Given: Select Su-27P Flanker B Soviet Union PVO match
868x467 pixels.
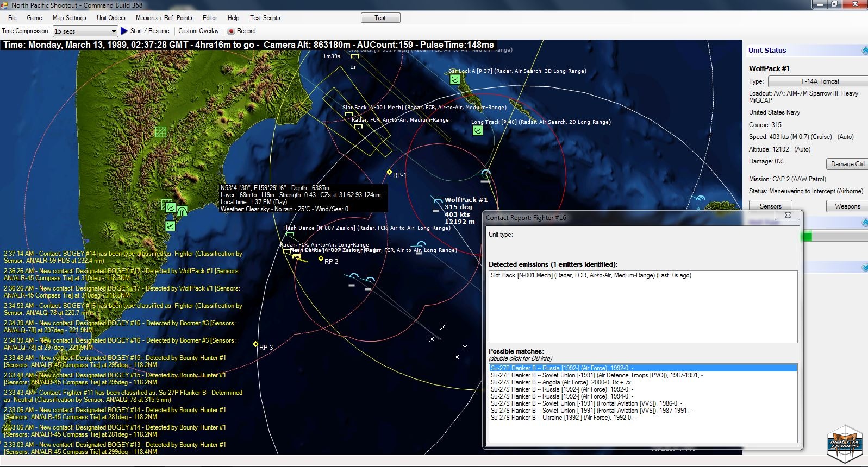Looking at the screenshot, I should [596, 375].
